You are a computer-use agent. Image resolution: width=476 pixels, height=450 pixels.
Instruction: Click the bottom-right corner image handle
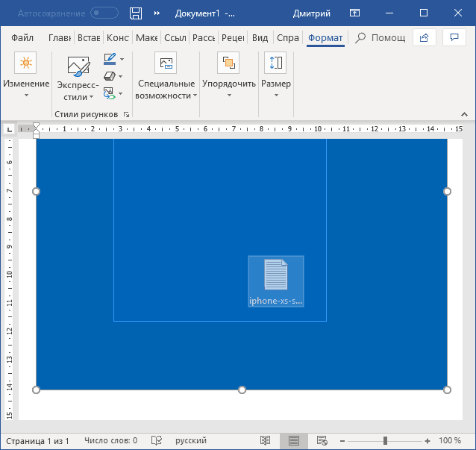point(447,390)
